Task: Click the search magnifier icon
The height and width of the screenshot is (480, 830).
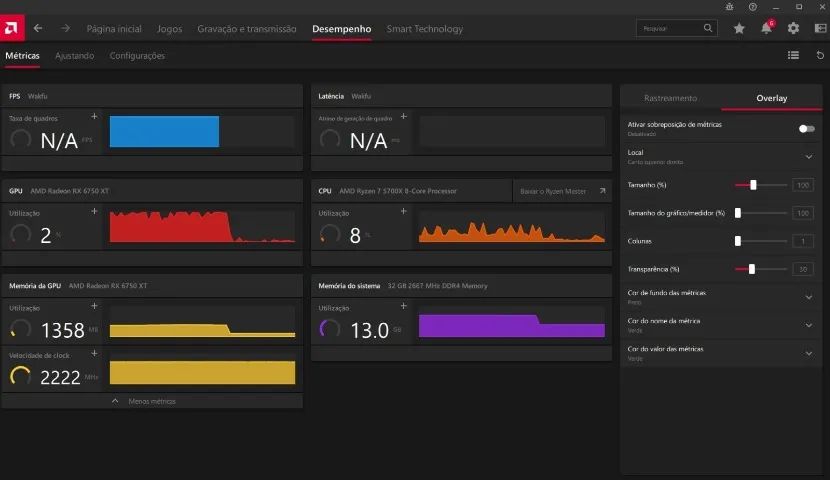Action: [x=708, y=28]
